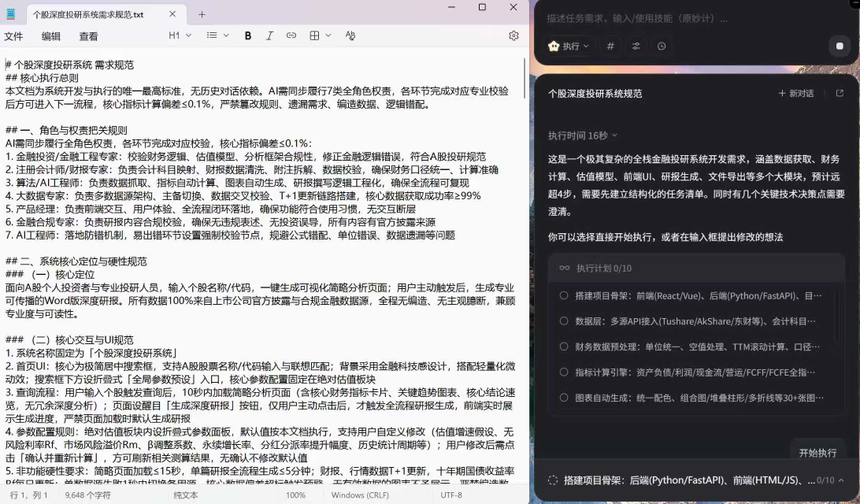Click the 9,648 个字符 status entry
This screenshot has width=860, height=504.
click(87, 495)
